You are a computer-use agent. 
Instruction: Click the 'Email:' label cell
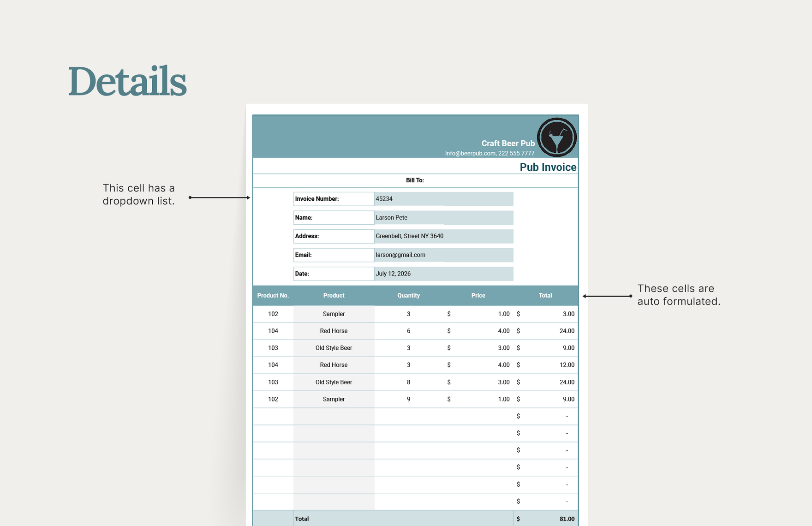(x=334, y=255)
